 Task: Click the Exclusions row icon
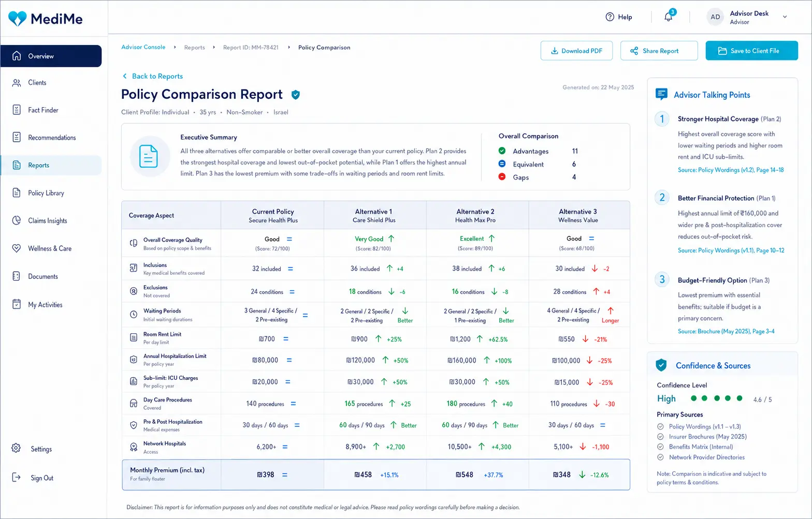tap(133, 291)
